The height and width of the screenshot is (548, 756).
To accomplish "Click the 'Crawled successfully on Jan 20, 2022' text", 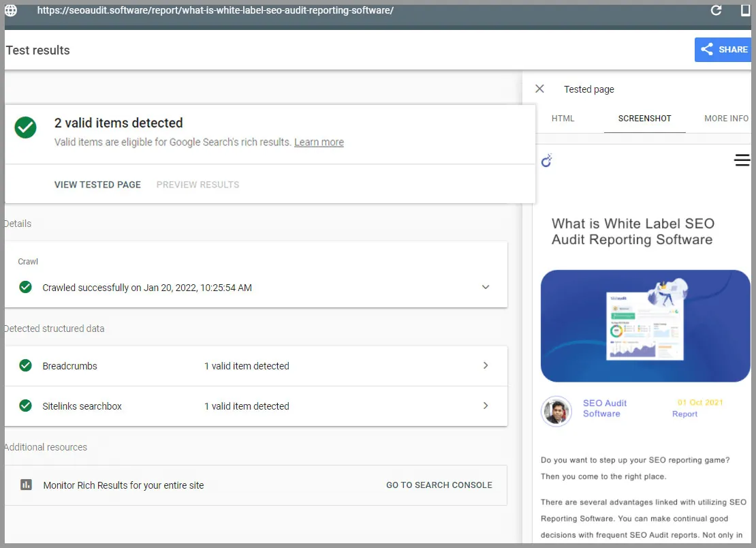I will click(x=147, y=288).
